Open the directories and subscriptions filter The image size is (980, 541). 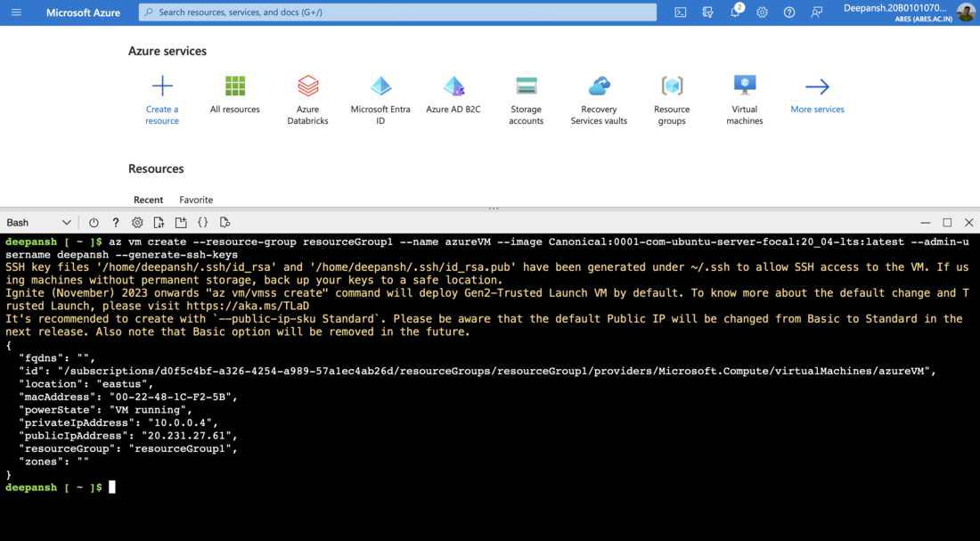(x=707, y=12)
